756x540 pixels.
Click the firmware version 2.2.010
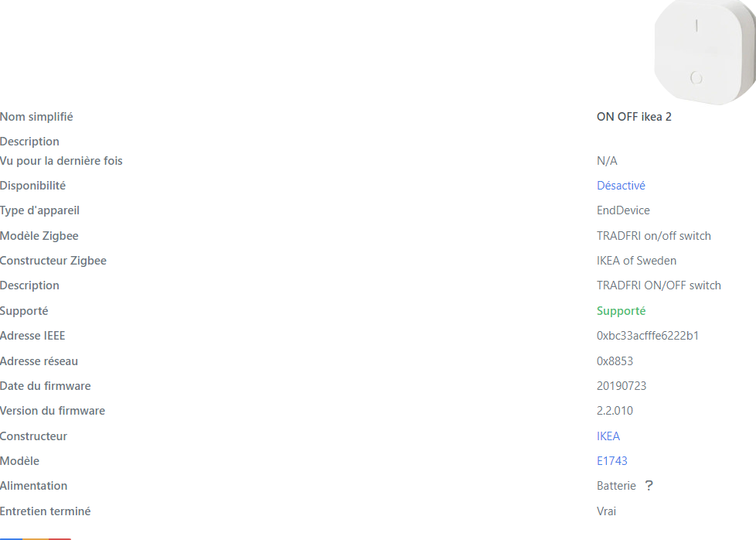coord(615,411)
